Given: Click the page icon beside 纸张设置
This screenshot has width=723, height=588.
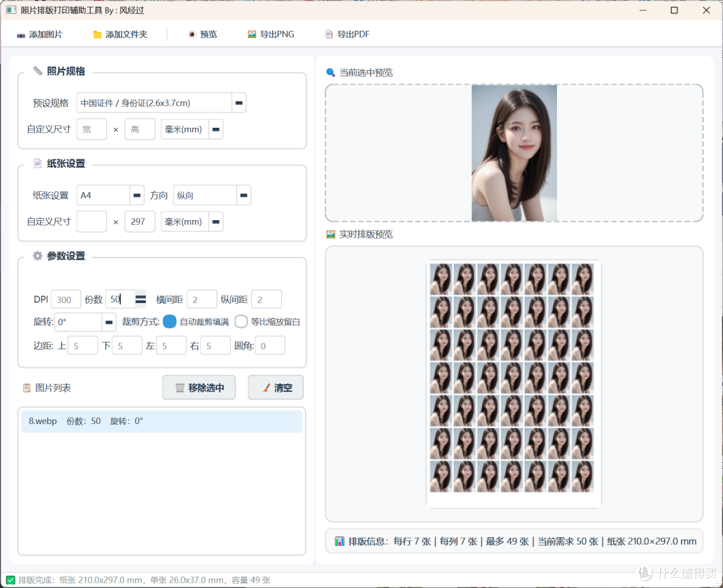Looking at the screenshot, I should click(x=37, y=163).
